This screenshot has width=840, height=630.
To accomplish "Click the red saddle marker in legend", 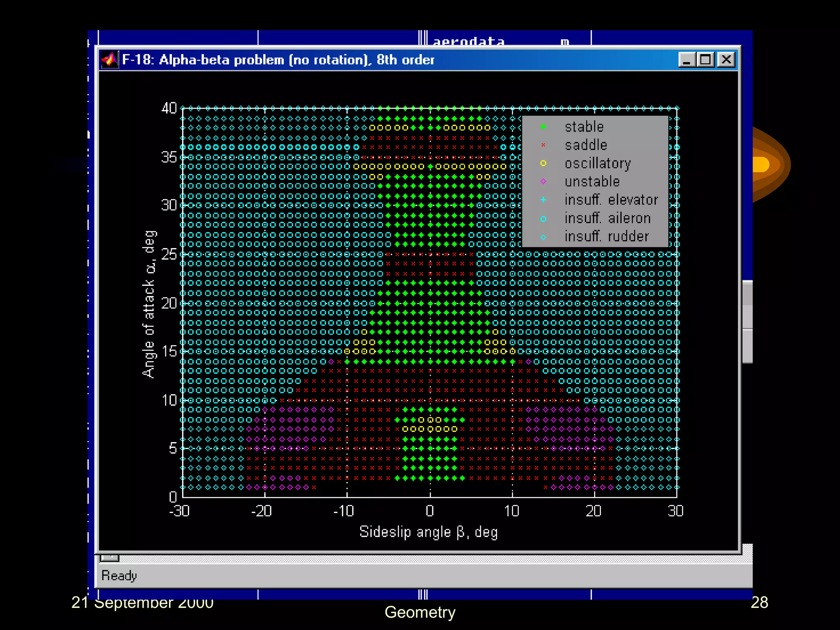I will (x=543, y=145).
